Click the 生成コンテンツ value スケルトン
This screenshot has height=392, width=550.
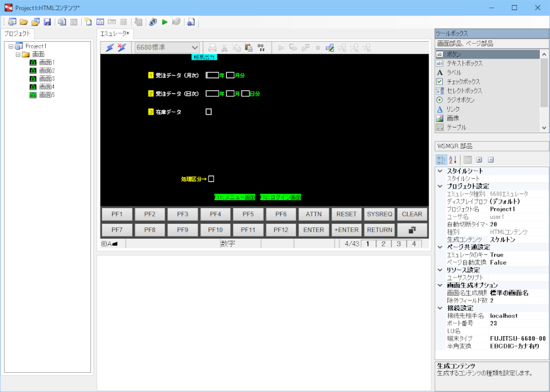(x=518, y=240)
